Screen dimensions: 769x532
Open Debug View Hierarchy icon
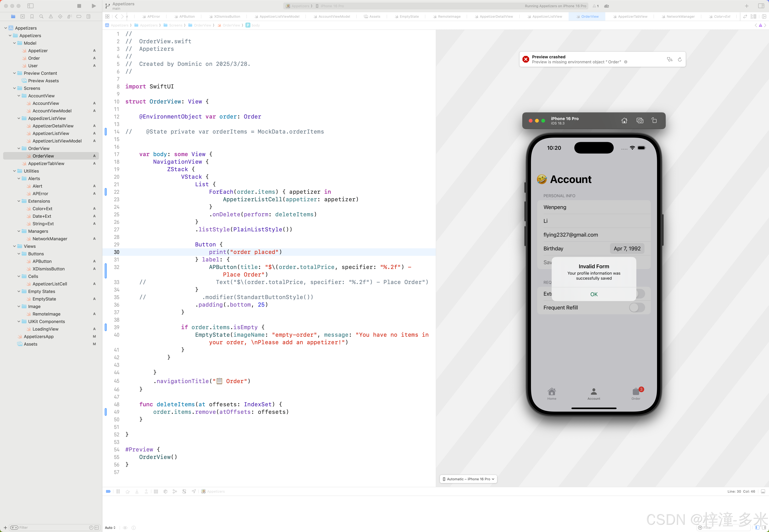coord(165,491)
